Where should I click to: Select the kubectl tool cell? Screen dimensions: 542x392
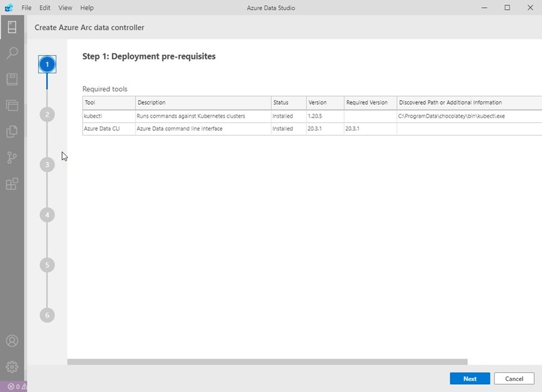[x=109, y=116]
